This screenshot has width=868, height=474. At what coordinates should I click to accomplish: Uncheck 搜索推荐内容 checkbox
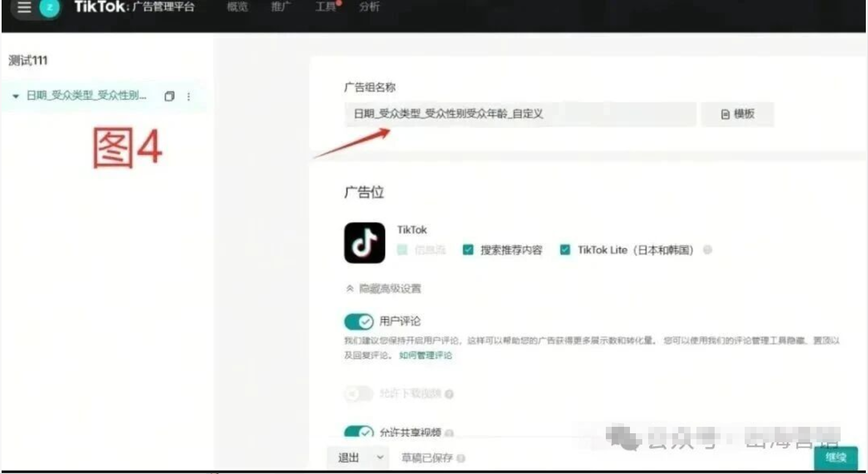468,250
